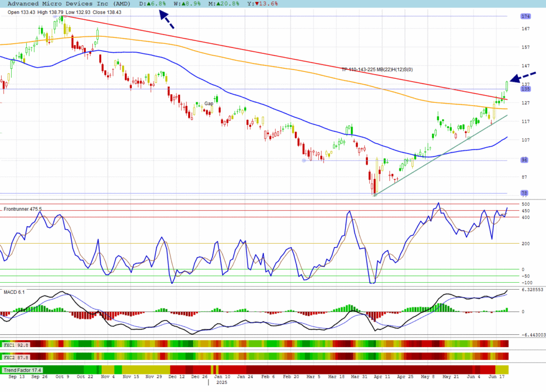
Task: Click the 147 price axis label
Action: pyautogui.click(x=525, y=66)
